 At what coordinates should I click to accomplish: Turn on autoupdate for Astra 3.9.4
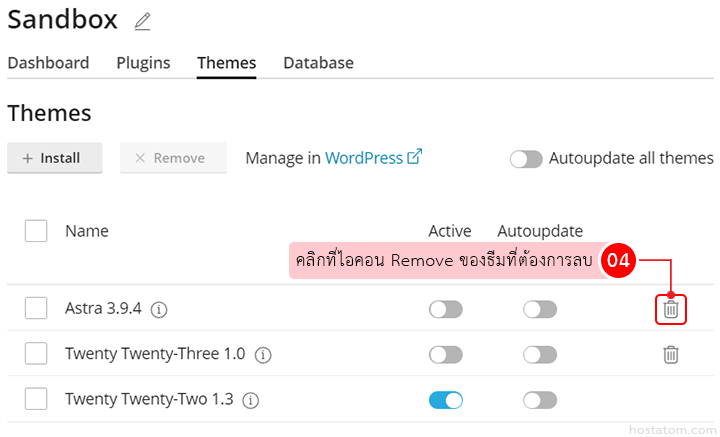(539, 309)
